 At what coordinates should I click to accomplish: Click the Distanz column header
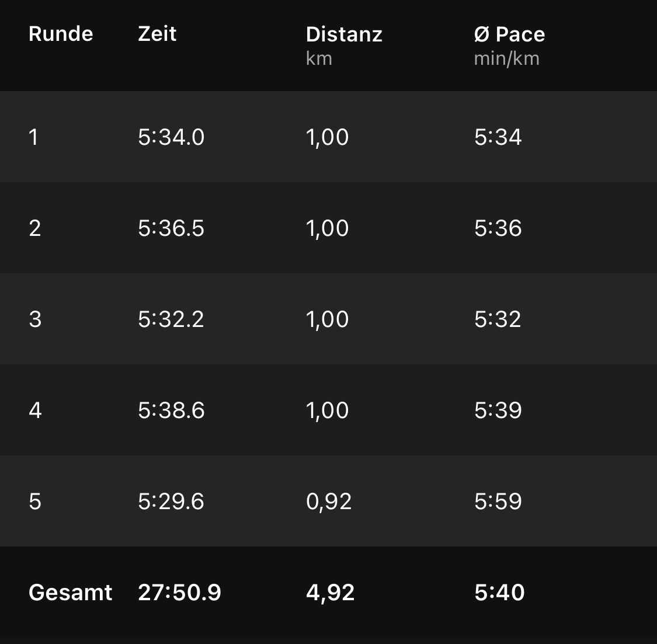(x=344, y=34)
